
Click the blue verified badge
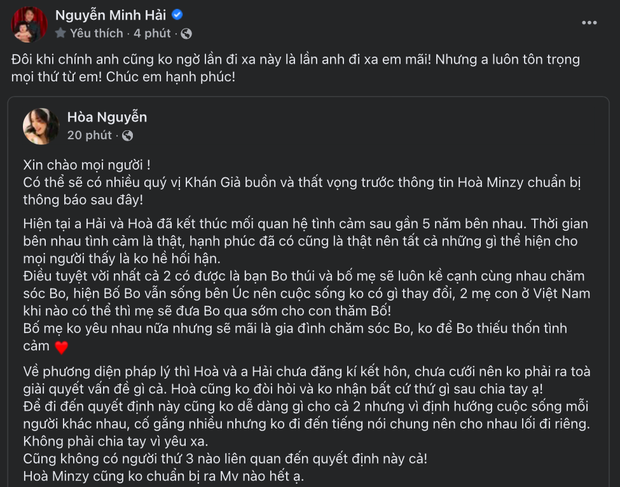tap(176, 15)
